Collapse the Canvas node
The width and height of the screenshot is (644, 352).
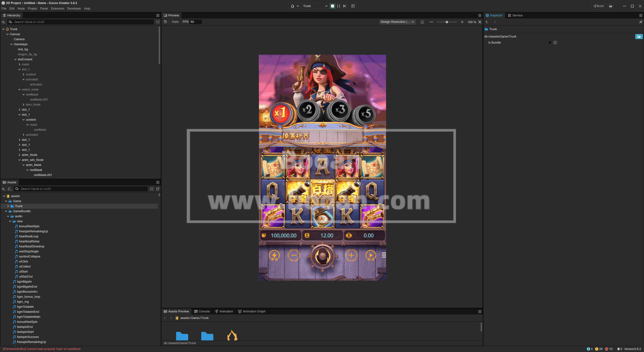click(x=7, y=34)
